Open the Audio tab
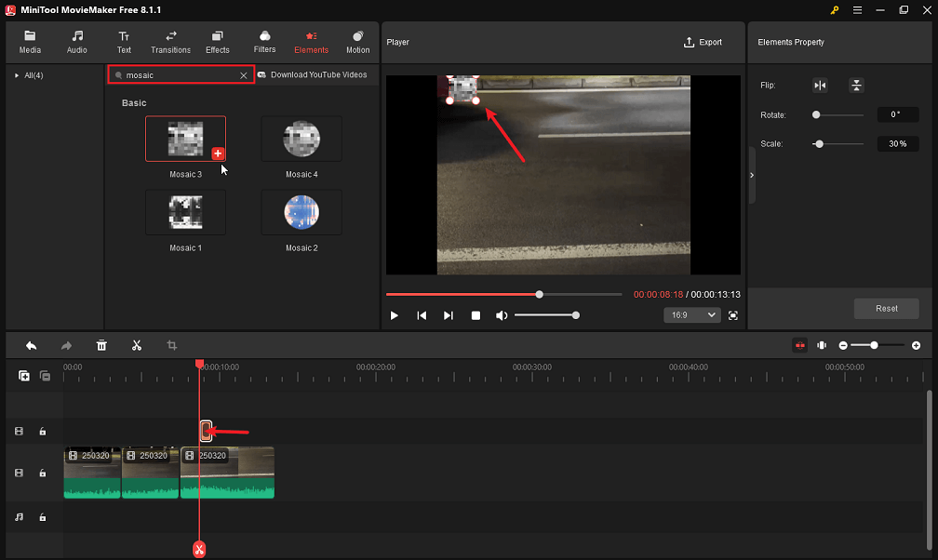This screenshot has width=938, height=560. coord(76,43)
